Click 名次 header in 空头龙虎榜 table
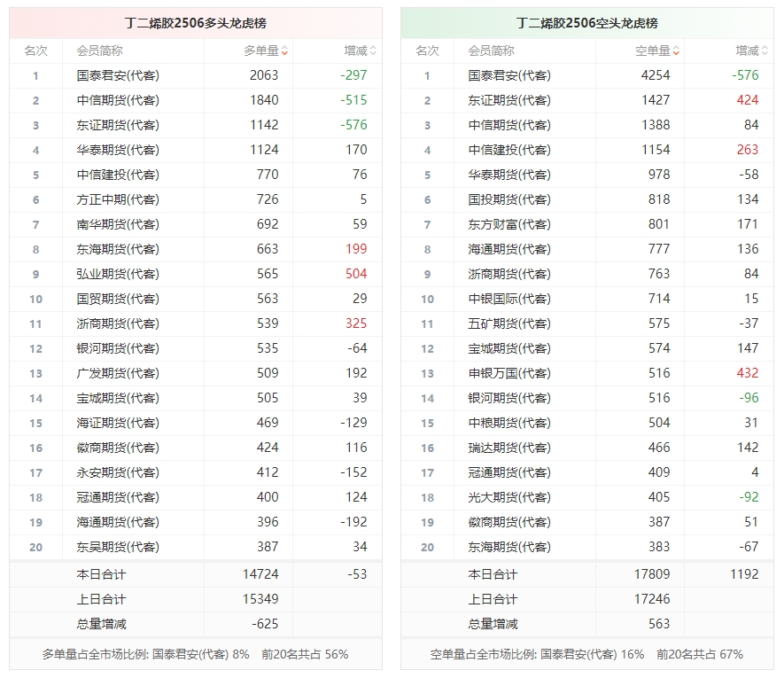The width and height of the screenshot is (784, 678). (x=427, y=51)
